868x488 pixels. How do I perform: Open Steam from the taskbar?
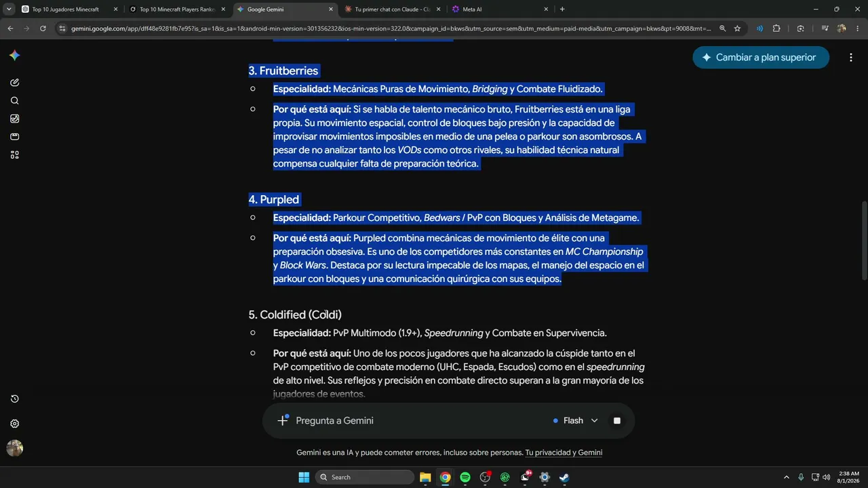point(564,477)
